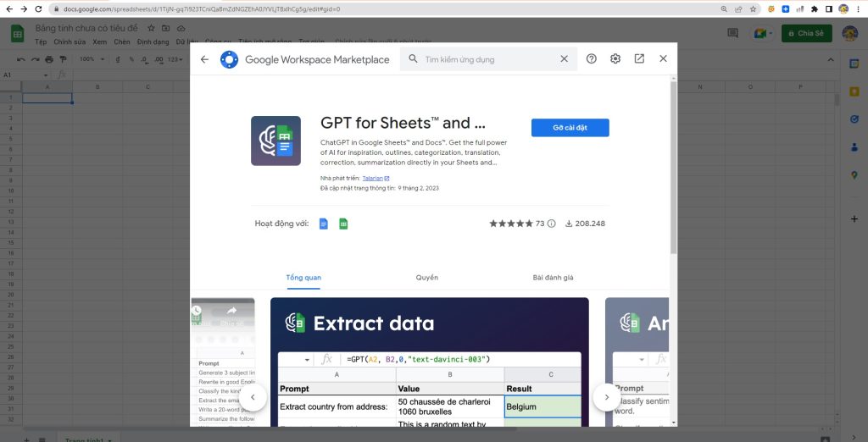Switch to the Quyền tab
868x442 pixels.
(x=427, y=278)
